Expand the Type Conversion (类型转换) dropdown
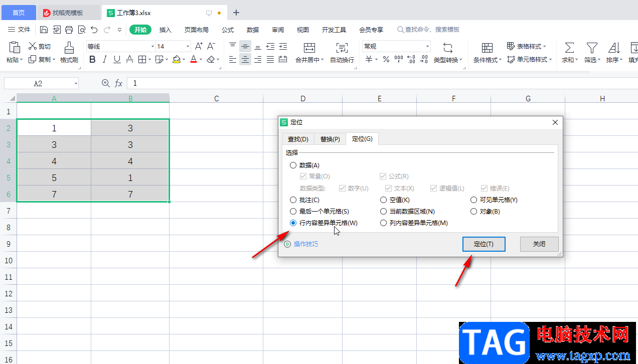The height and width of the screenshot is (364, 638). (x=460, y=60)
